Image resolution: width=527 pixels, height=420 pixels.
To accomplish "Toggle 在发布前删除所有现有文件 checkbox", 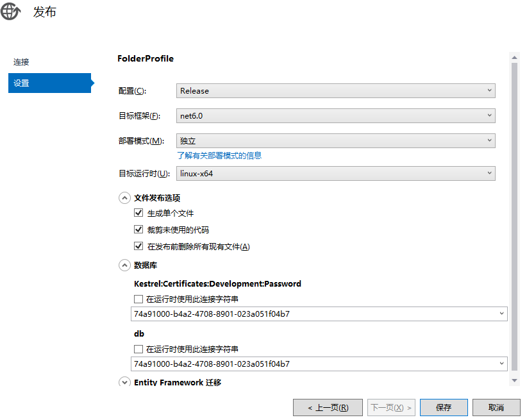I will [138, 246].
